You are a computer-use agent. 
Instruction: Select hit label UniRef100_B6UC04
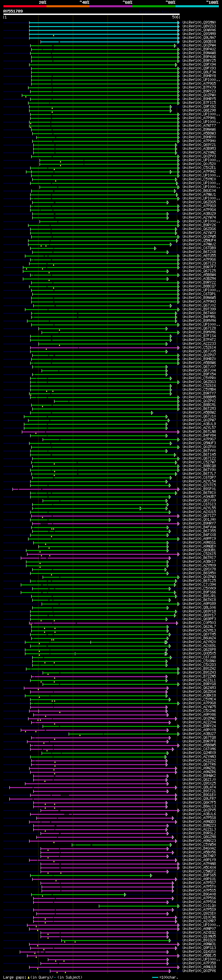coord(199,191)
